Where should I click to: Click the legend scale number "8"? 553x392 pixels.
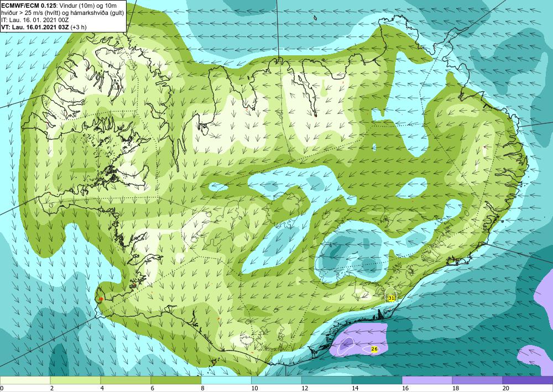(203, 388)
